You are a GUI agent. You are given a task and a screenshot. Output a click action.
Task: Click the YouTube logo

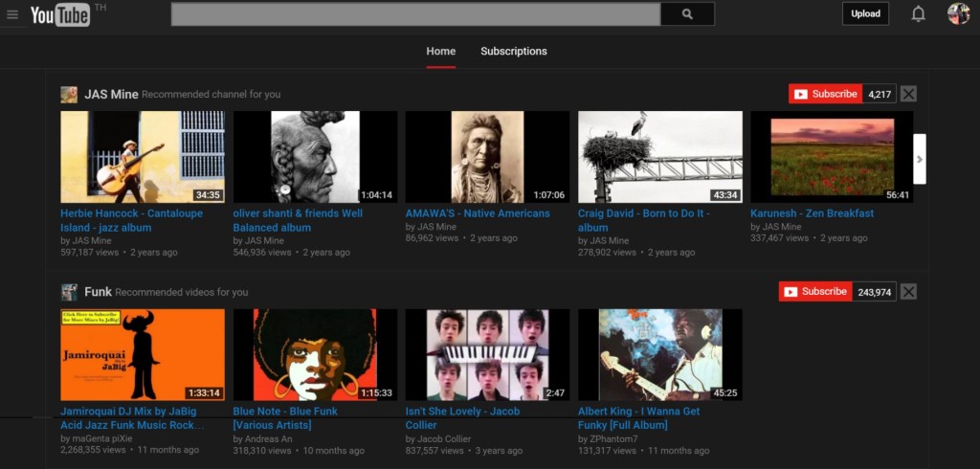60,14
